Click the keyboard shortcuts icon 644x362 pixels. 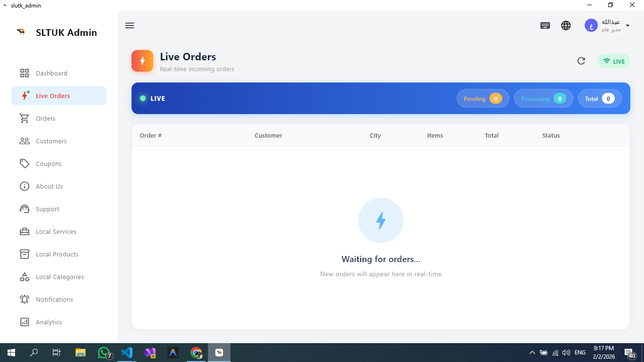pos(545,25)
